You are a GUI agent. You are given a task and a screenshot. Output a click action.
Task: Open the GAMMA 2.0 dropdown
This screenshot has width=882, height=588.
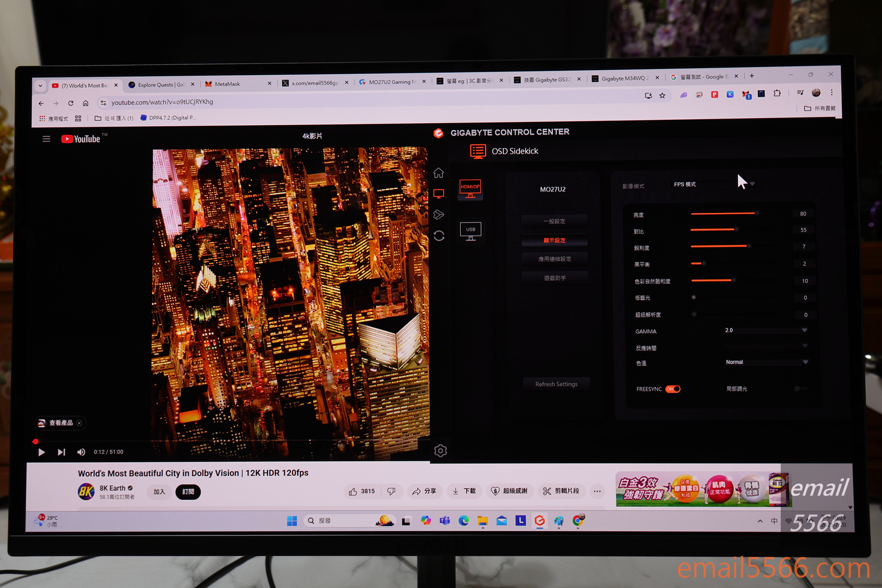pos(765,330)
